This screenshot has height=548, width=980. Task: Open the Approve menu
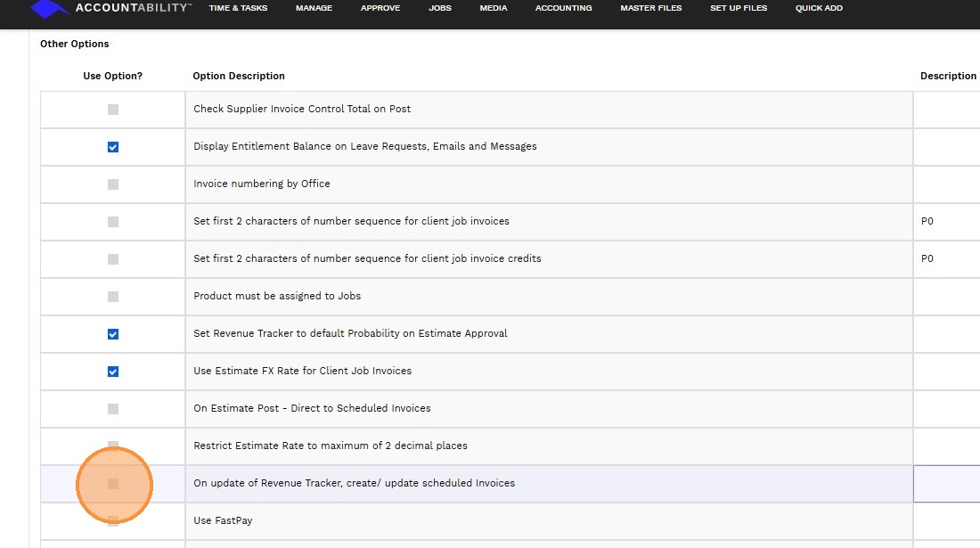380,8
